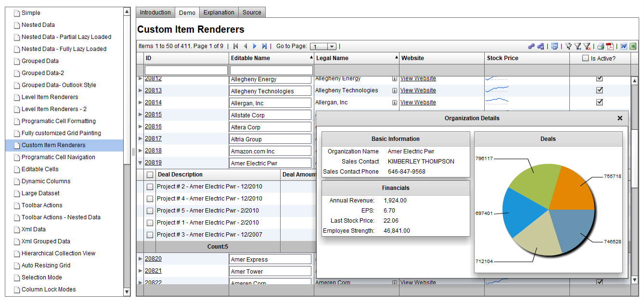
Task: Click the document icon next to Simple
Action: point(16,13)
